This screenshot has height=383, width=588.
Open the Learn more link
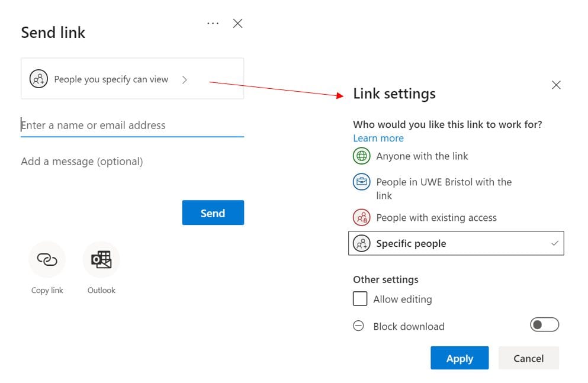click(378, 138)
